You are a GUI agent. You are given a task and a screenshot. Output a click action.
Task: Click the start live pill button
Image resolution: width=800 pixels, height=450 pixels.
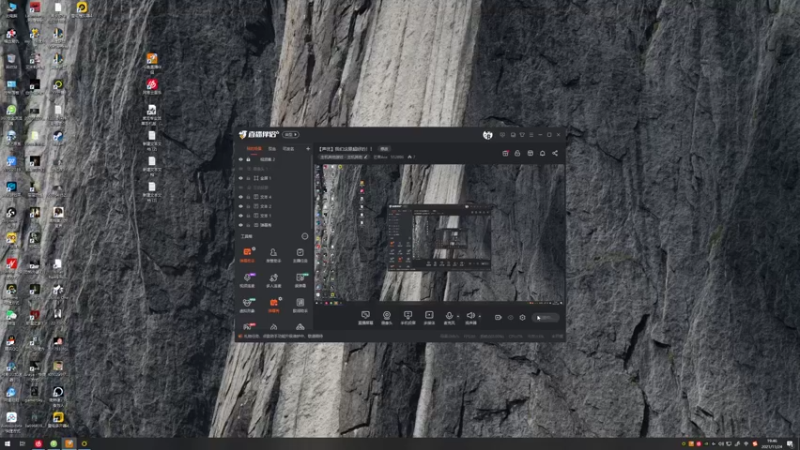point(545,317)
